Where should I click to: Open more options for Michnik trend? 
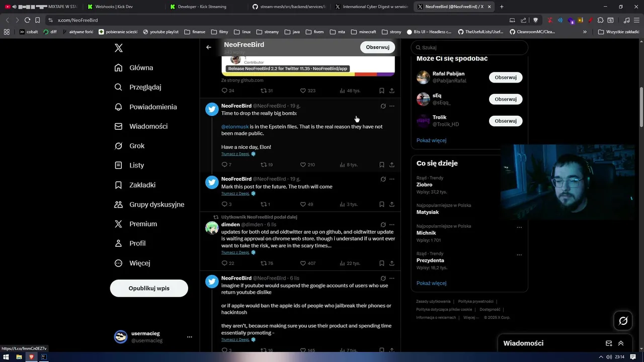(519, 227)
